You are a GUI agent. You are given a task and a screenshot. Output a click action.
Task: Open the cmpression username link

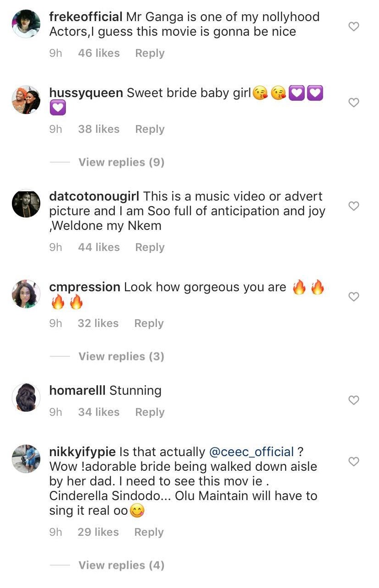point(85,287)
